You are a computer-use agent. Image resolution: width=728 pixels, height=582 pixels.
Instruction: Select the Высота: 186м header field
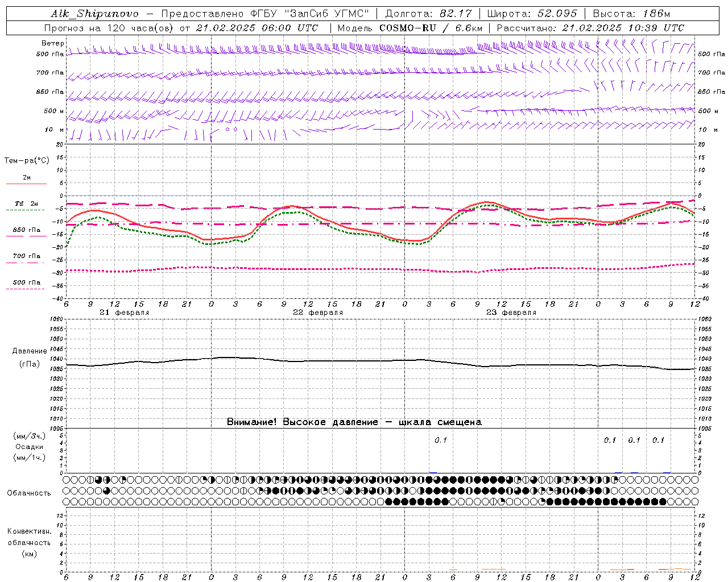click(631, 14)
